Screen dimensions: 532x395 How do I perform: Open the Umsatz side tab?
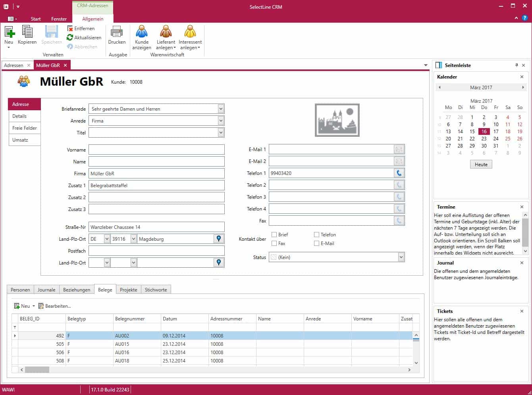tap(20, 140)
